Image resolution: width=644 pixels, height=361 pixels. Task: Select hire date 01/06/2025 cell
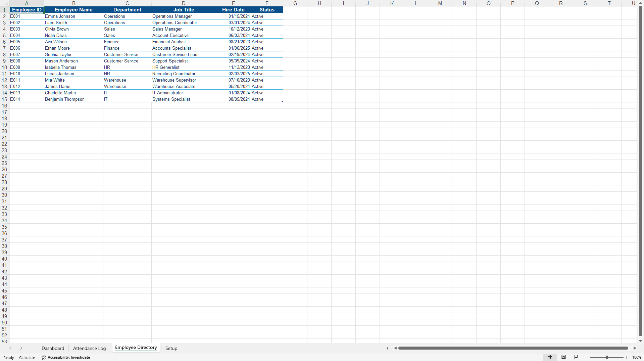point(233,48)
